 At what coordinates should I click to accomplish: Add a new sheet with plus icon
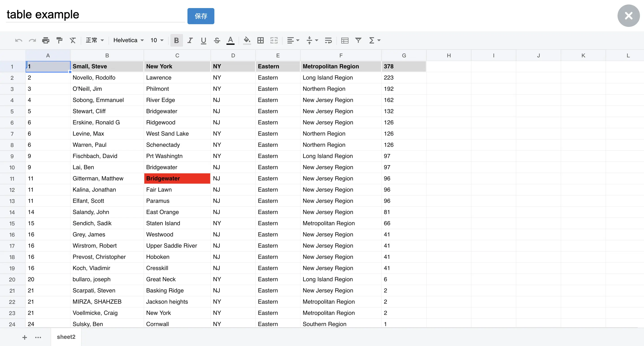[24, 337]
